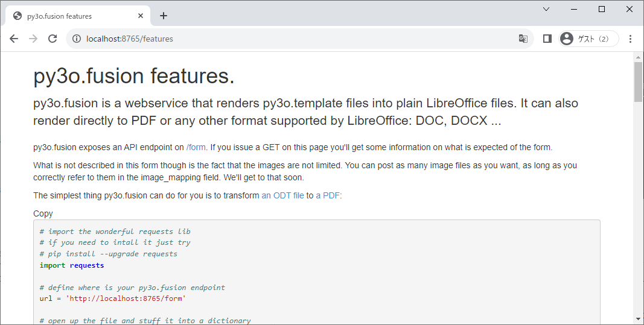644x325 pixels.
Task: Click the '# define where is your py3o.fusion endpoint' comment
Action: pos(132,287)
